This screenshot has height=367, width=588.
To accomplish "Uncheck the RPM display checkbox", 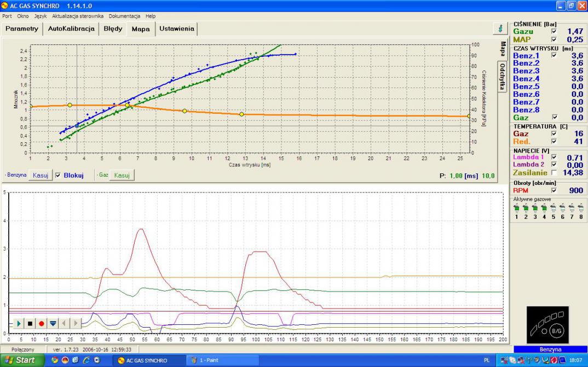I will [554, 190].
